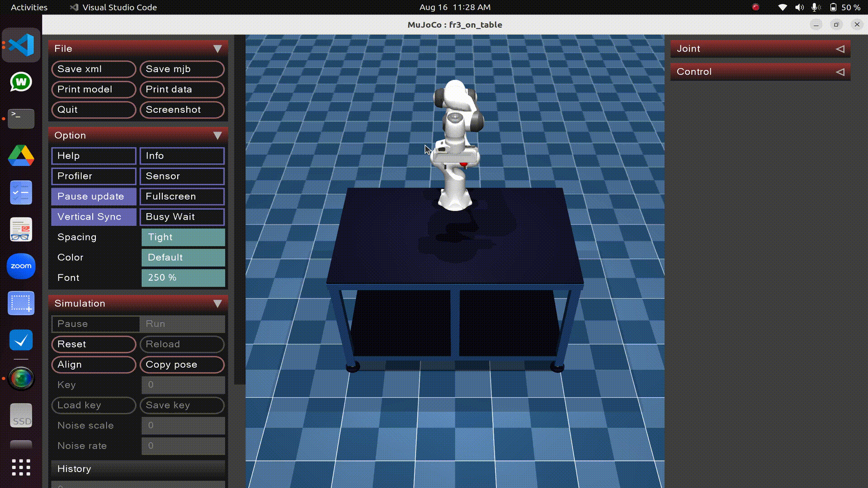The image size is (868, 488).
Task: Collapse the Joint panel using its arrow
Action: (x=840, y=49)
